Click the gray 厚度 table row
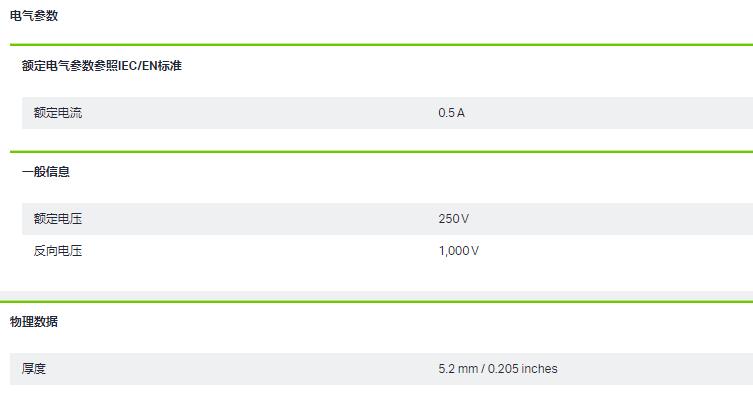The image size is (753, 396). (381, 369)
